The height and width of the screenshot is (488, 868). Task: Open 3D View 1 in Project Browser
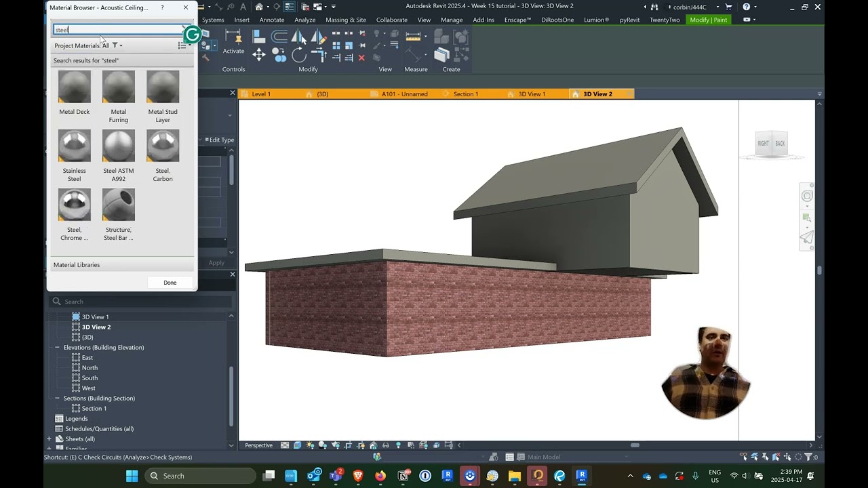(x=95, y=317)
